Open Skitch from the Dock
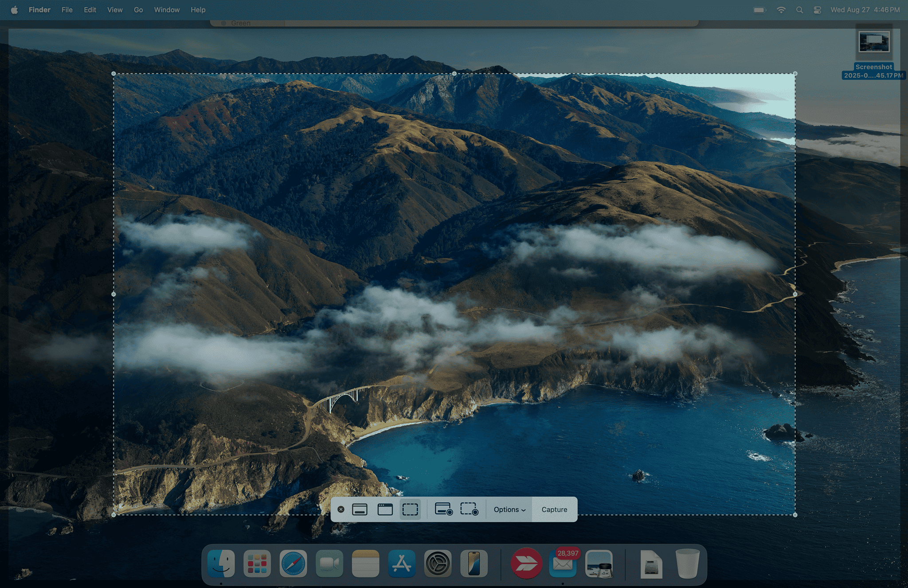908x588 pixels. point(527,563)
